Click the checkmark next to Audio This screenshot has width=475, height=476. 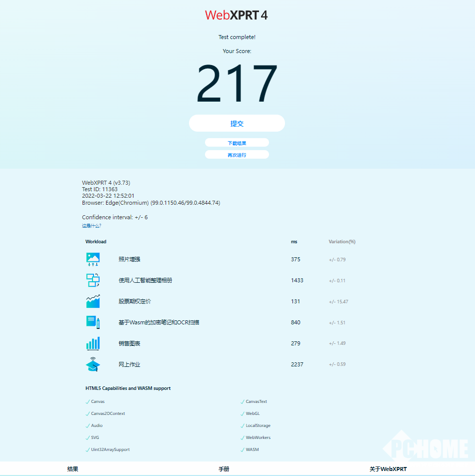pos(87,426)
